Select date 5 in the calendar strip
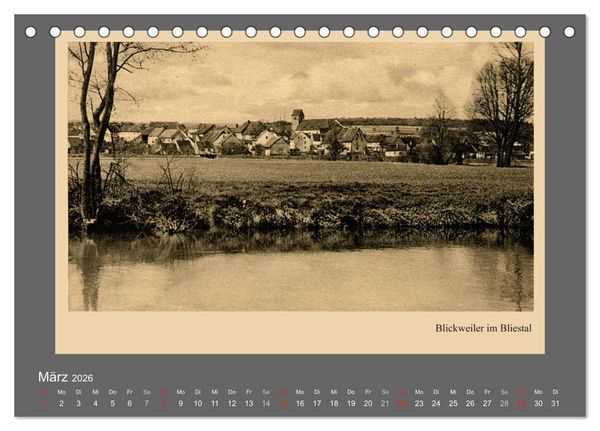Screen dimensions: 600x431 (112, 403)
